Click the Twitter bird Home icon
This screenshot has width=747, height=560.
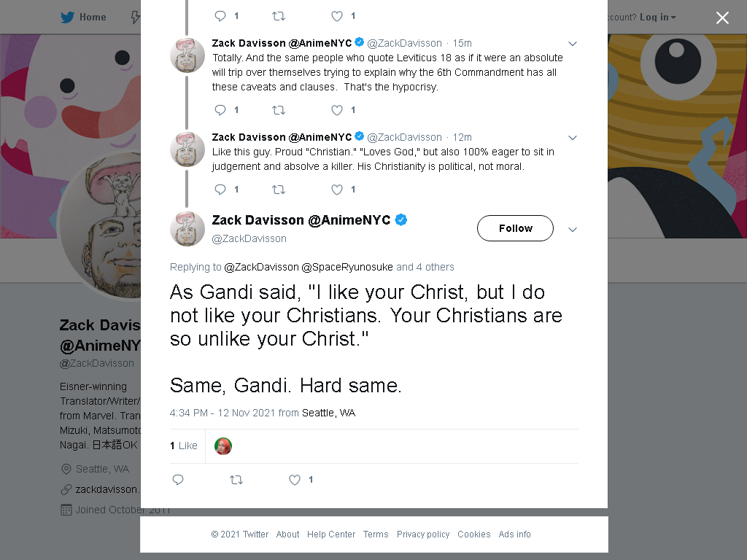click(x=67, y=17)
